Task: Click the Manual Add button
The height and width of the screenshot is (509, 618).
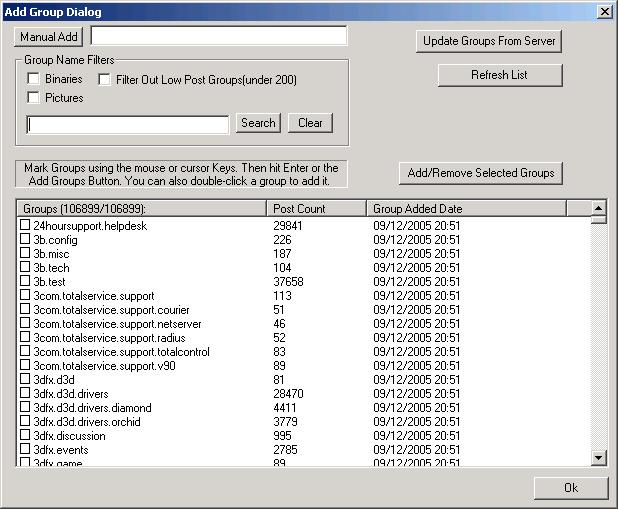Action: click(x=49, y=36)
